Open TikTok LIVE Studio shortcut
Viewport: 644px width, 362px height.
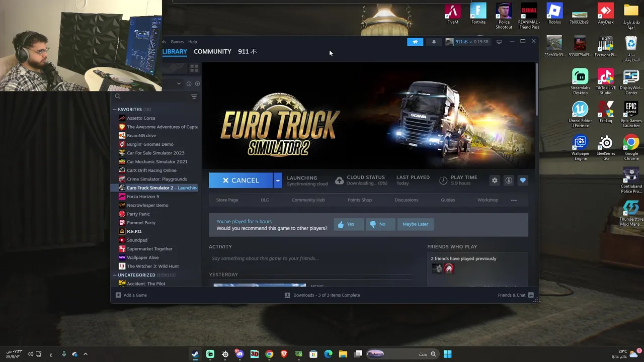click(605, 82)
